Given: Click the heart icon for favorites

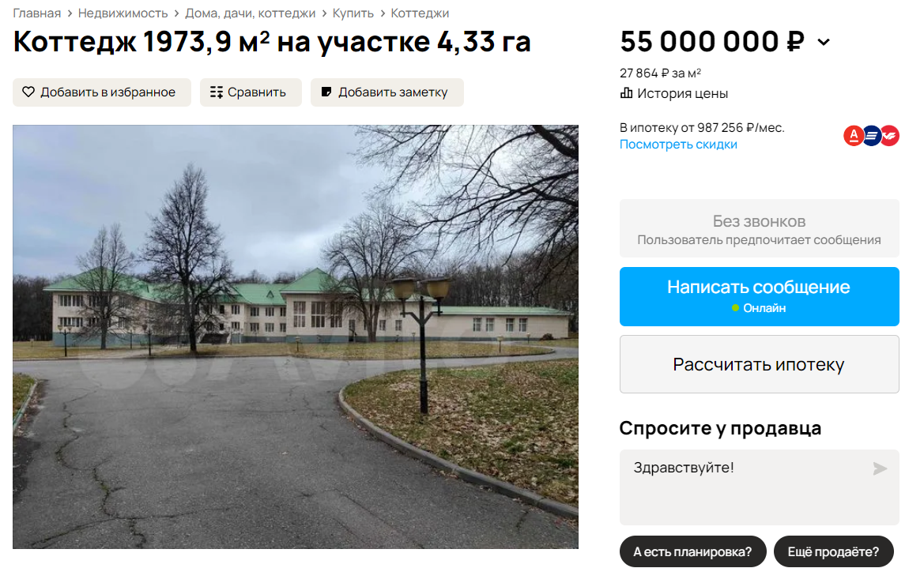Looking at the screenshot, I should (x=28, y=92).
